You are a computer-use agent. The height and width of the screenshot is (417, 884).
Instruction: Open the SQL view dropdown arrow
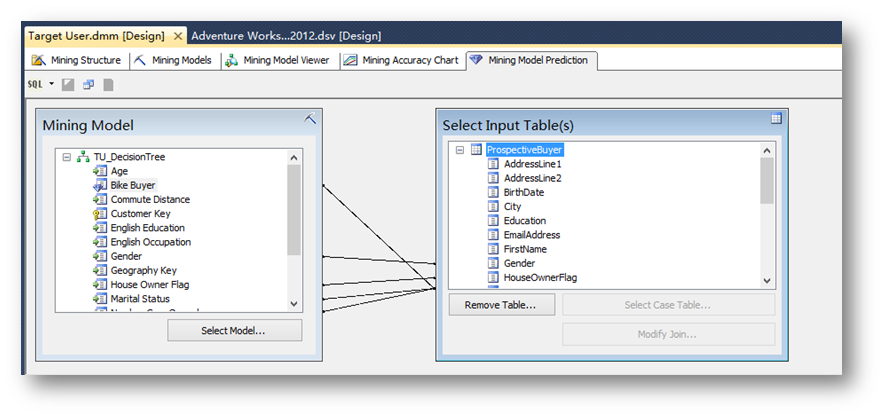(52, 84)
